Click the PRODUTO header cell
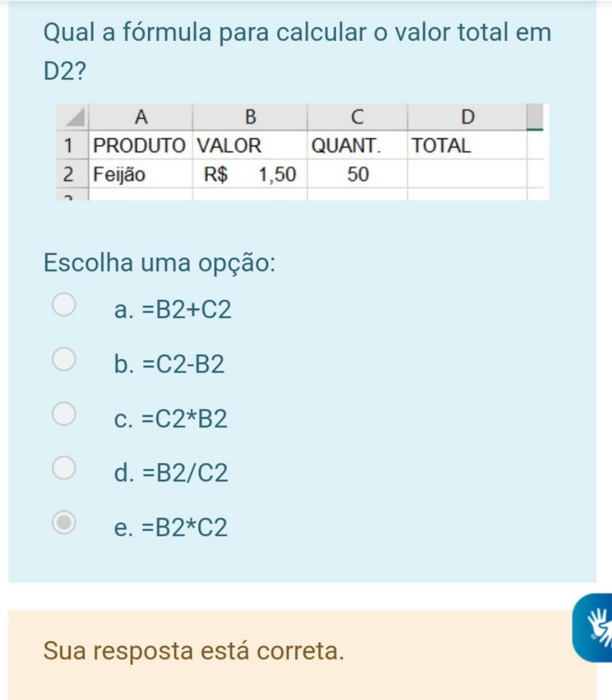 (x=139, y=146)
